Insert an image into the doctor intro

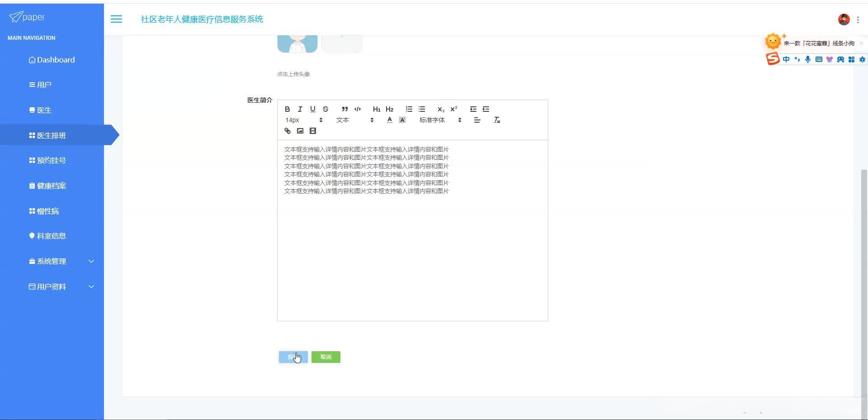click(300, 131)
